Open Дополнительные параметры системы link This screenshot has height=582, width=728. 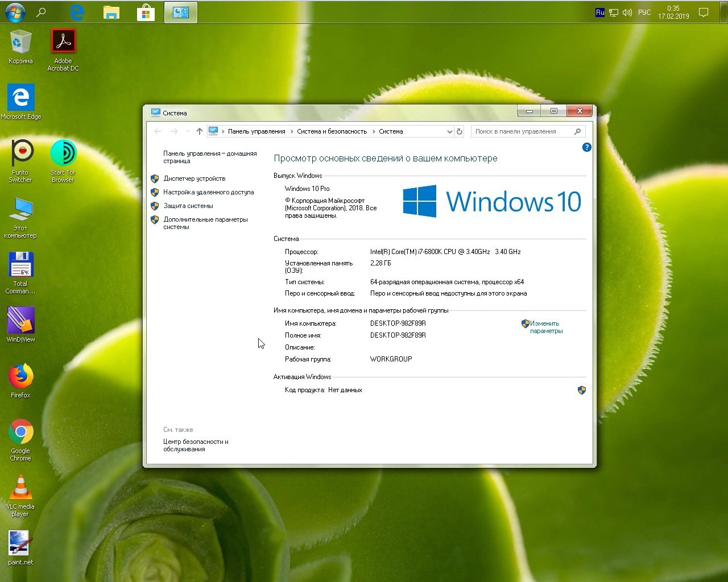pos(205,223)
